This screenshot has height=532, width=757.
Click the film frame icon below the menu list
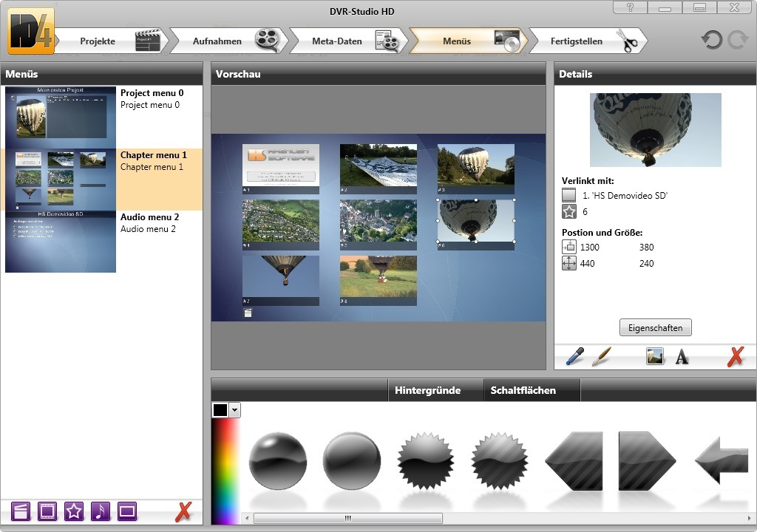coord(47,511)
